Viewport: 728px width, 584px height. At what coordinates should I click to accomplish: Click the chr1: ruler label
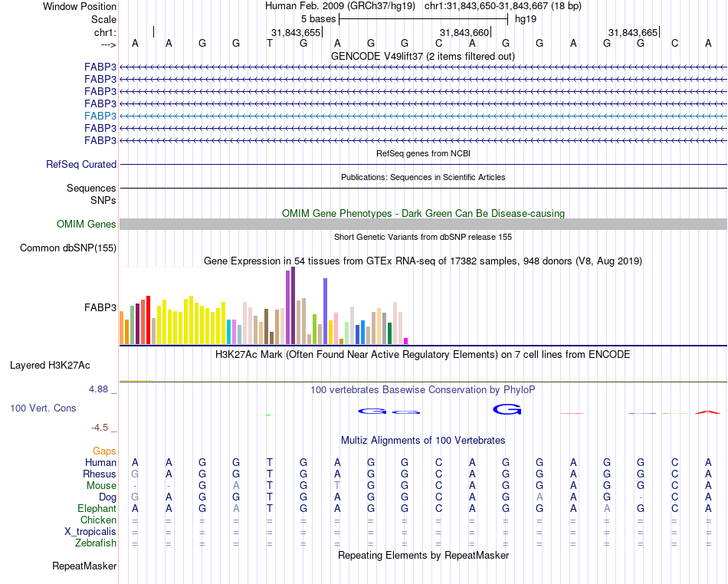[x=106, y=32]
